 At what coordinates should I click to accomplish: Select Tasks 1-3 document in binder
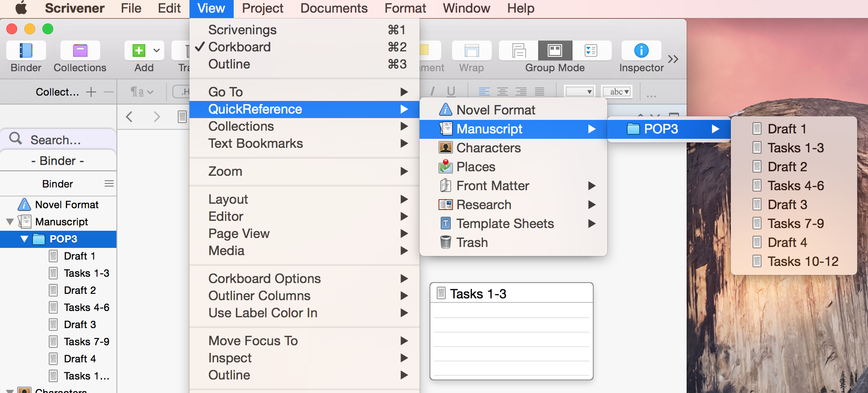click(x=58, y=273)
